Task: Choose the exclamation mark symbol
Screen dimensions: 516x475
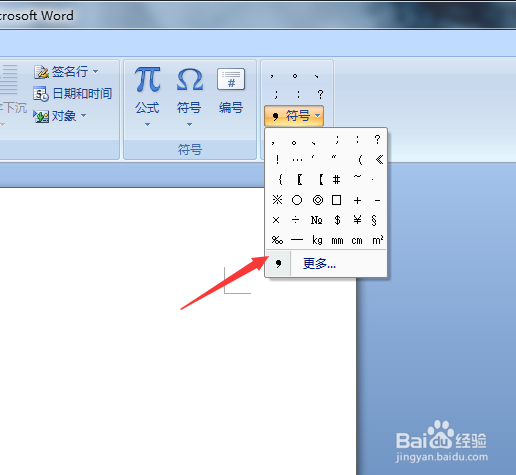Action: click(x=277, y=160)
